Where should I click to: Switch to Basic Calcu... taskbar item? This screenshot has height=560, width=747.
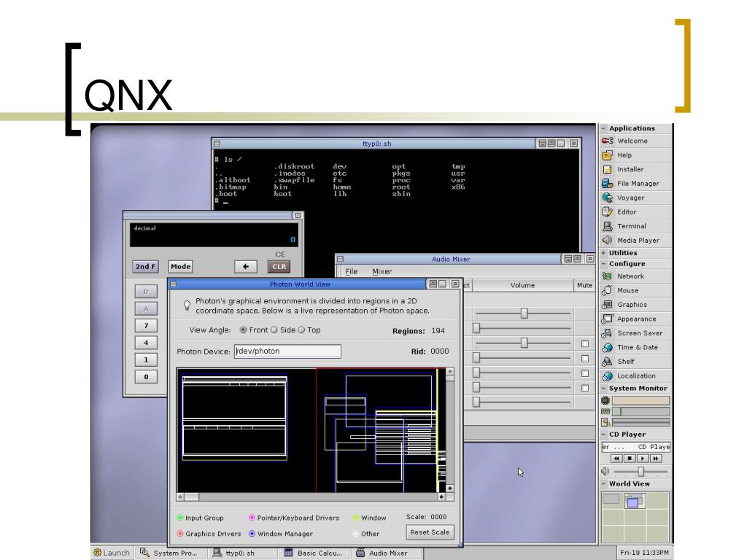pos(315,553)
